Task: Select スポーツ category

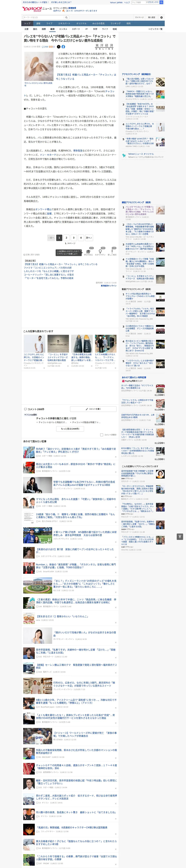Action: click(76, 29)
